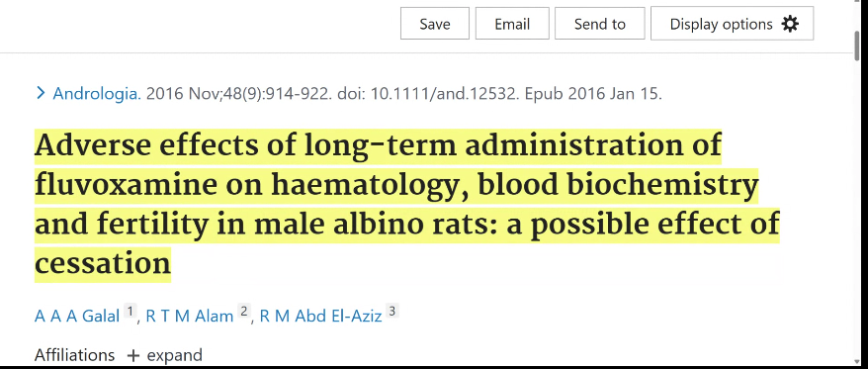The height and width of the screenshot is (369, 868).
Task: Open affiliation footnote 2 after Alam
Action: (243, 311)
